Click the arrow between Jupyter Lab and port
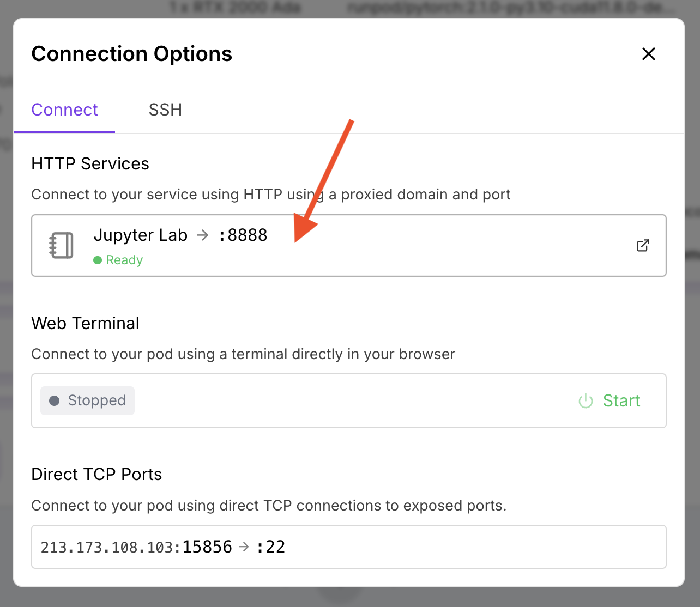 [x=202, y=235]
